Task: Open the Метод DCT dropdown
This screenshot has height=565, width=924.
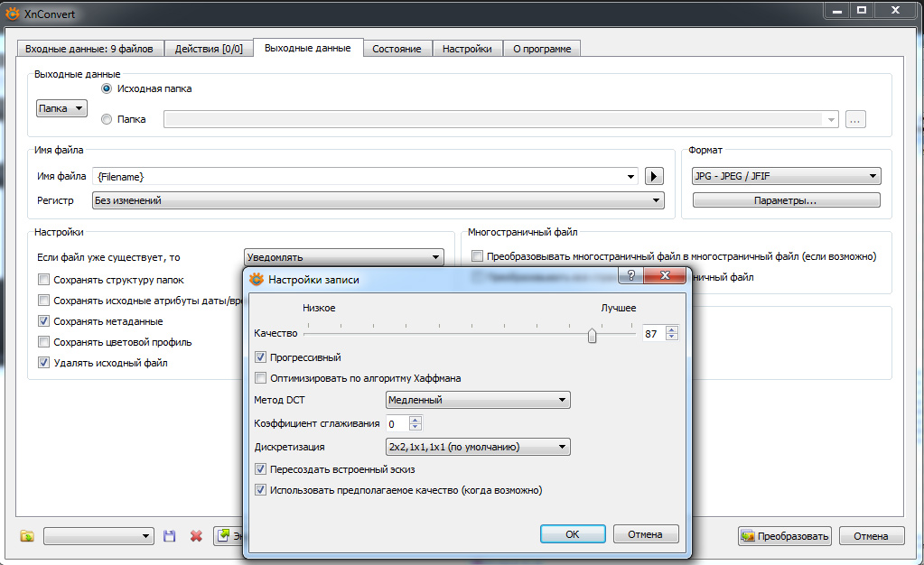Action: click(x=477, y=400)
